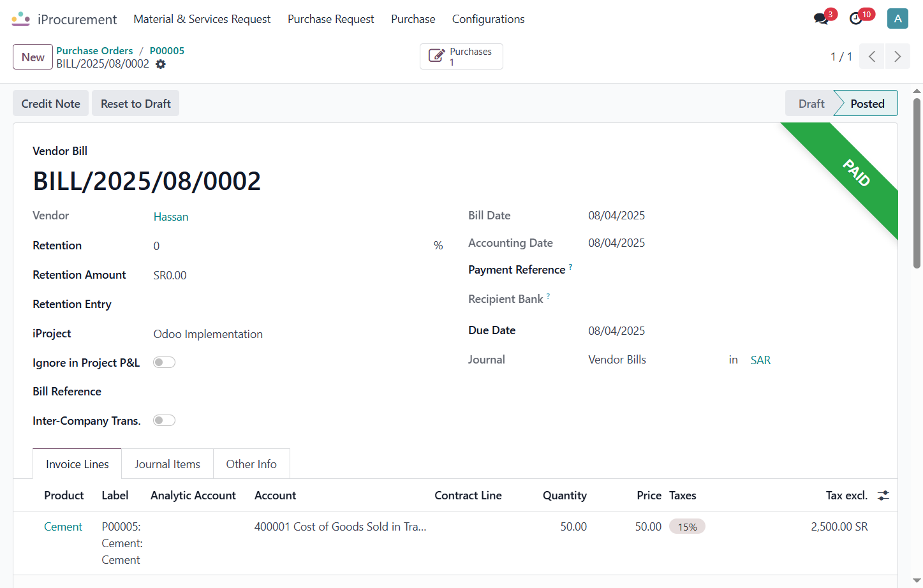923x588 pixels.
Task: Toggle Ignore in Project P&L switch
Action: [164, 362]
